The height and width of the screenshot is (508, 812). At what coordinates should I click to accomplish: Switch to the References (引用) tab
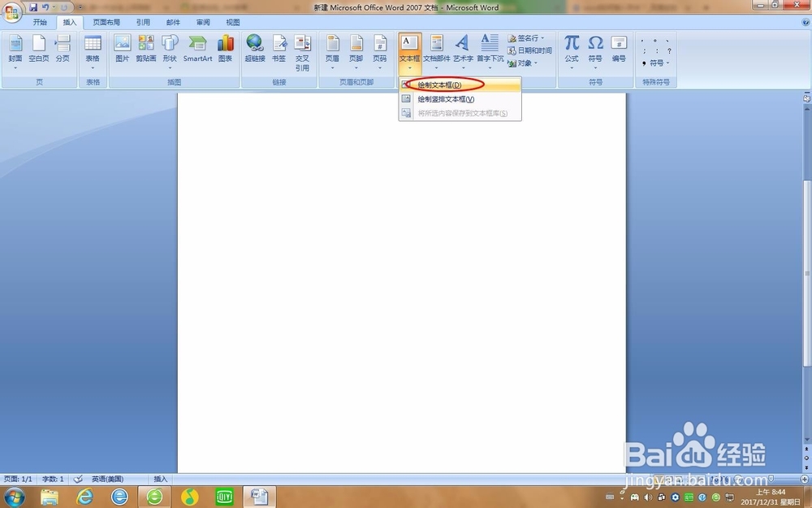pyautogui.click(x=143, y=22)
